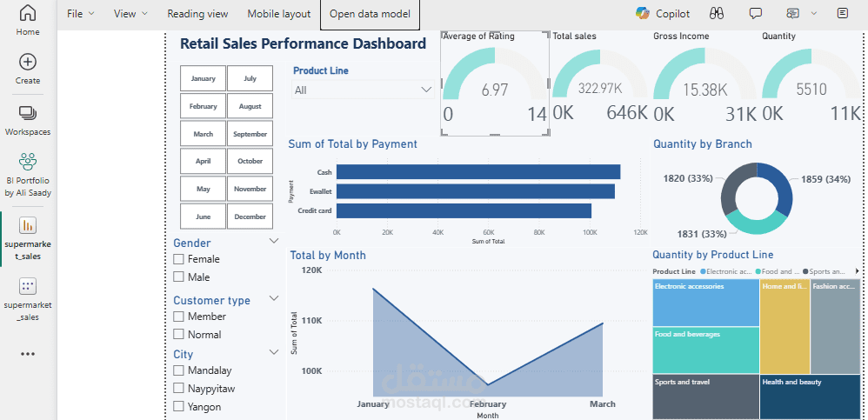Select the February month slicer button
This screenshot has width=868, height=420.
point(204,106)
